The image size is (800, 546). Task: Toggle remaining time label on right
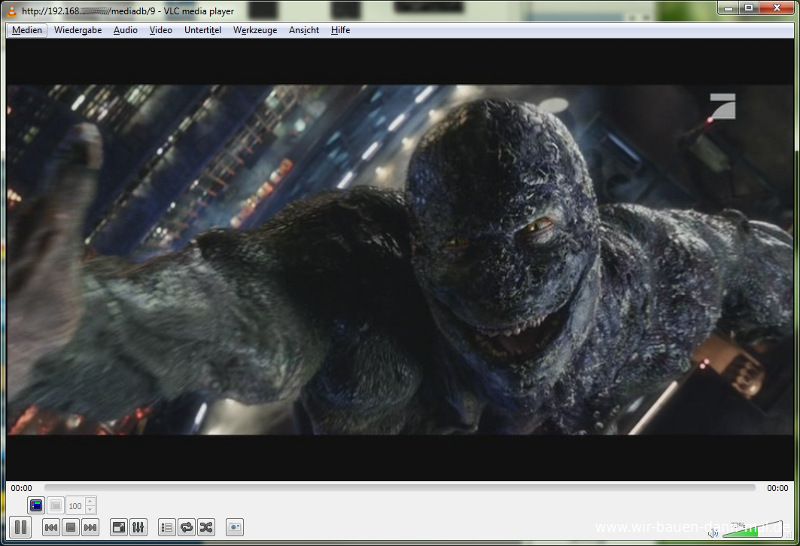point(778,488)
